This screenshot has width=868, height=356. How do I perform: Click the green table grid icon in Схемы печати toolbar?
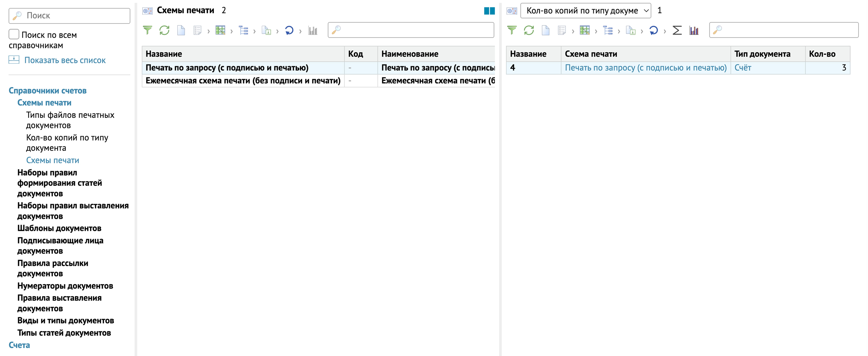pyautogui.click(x=220, y=30)
